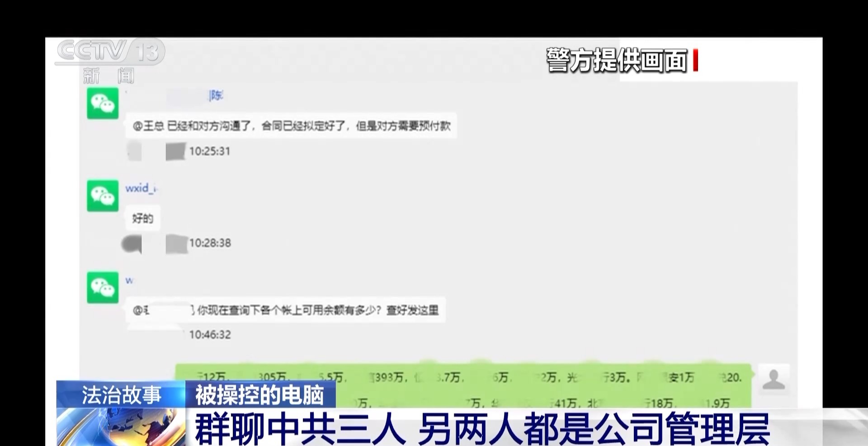This screenshot has width=868, height=446.
Task: Click the red bar beside 警方提供画面
Action: pyautogui.click(x=695, y=61)
